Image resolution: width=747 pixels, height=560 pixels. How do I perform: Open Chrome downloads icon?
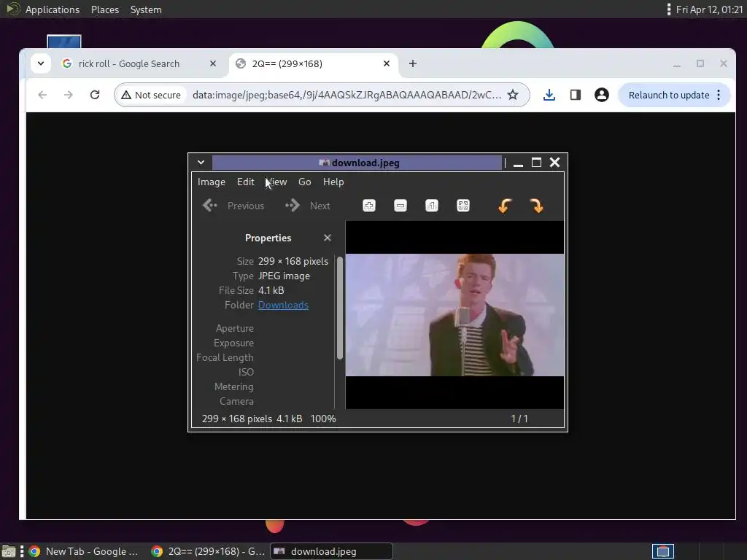549,95
